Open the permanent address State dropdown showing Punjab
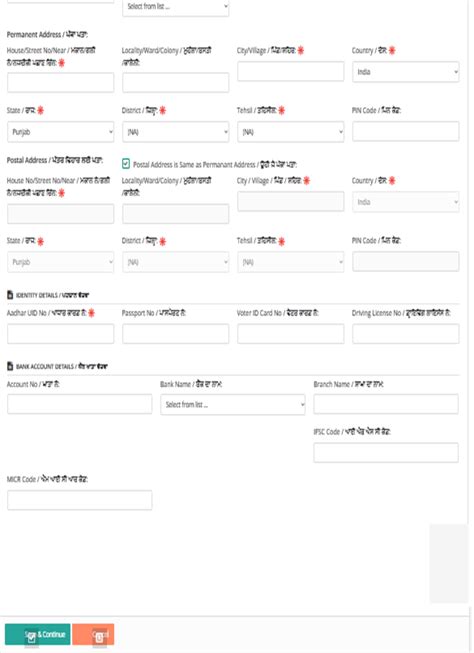This screenshot has height=653, width=474. pos(60,132)
